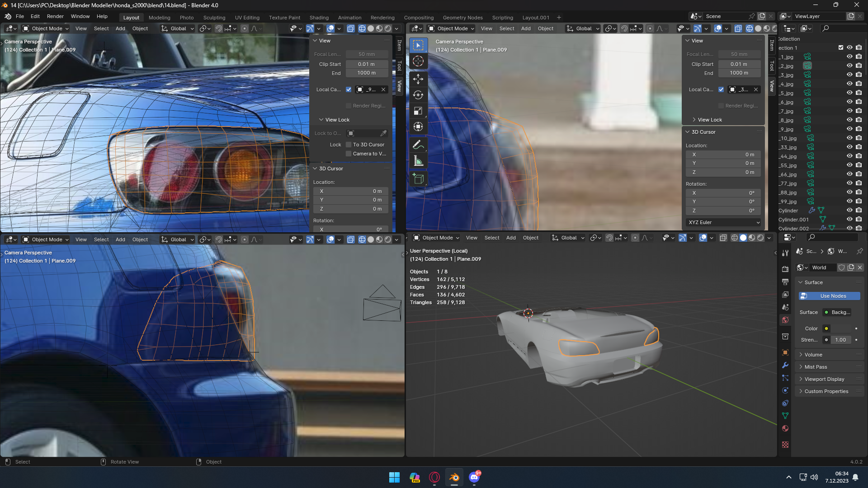Hide Cylinder object with eye icon
The image size is (868, 488).
click(849, 211)
